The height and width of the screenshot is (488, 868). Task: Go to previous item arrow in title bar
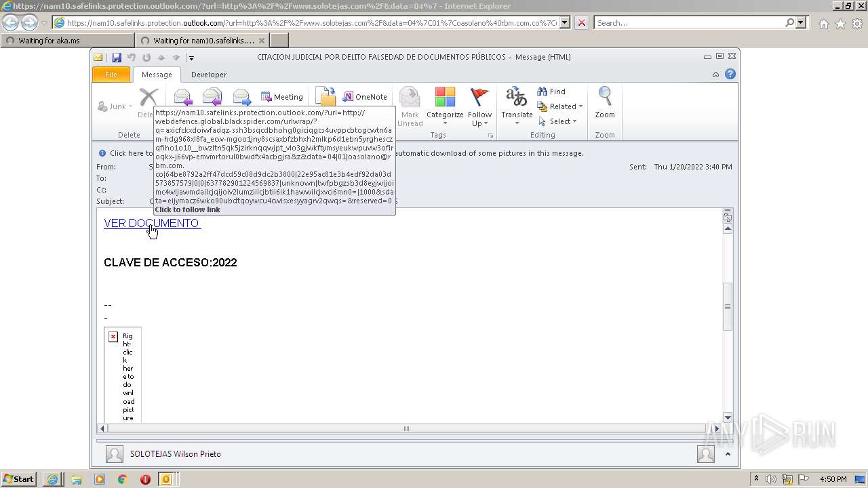point(161,58)
